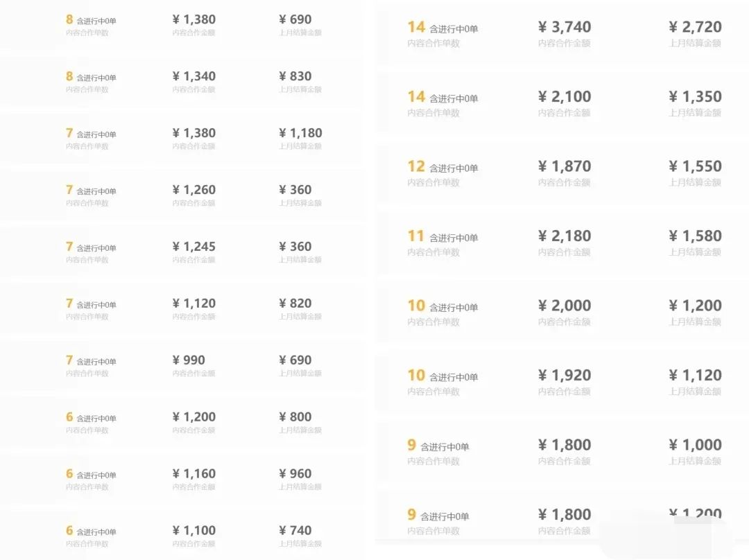Select the ¥ 830 settlement amount
Image resolution: width=749 pixels, height=560 pixels.
[x=295, y=76]
